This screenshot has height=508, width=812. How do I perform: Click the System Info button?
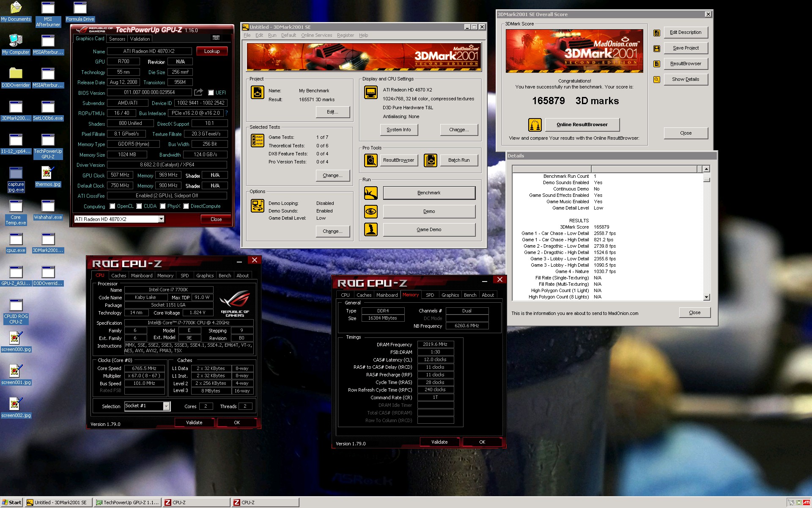(398, 130)
